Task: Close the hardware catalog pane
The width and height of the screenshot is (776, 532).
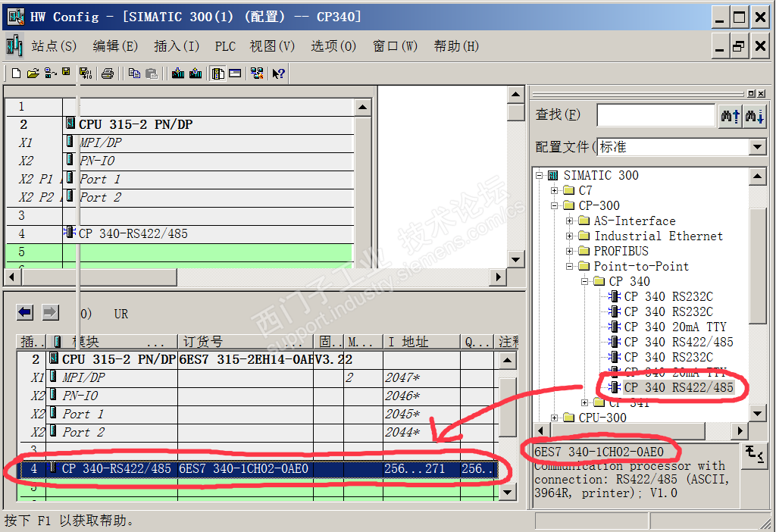Action: click(x=761, y=93)
